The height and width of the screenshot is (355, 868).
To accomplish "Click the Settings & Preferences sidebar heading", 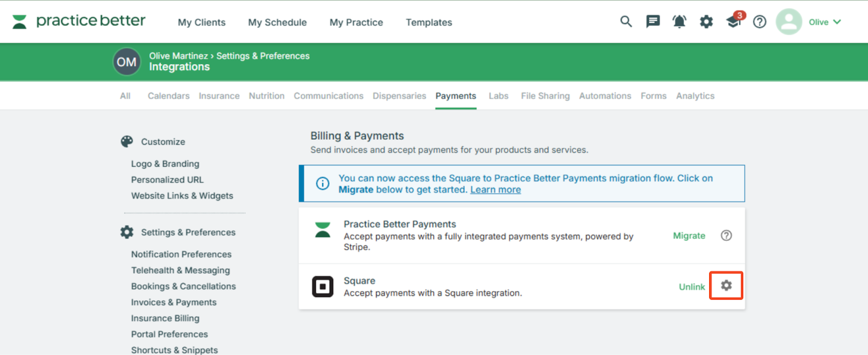I will coord(188,232).
